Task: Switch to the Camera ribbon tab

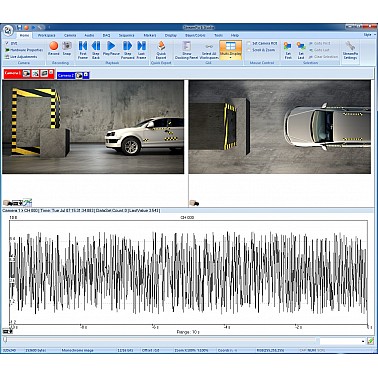Action: tap(70, 35)
